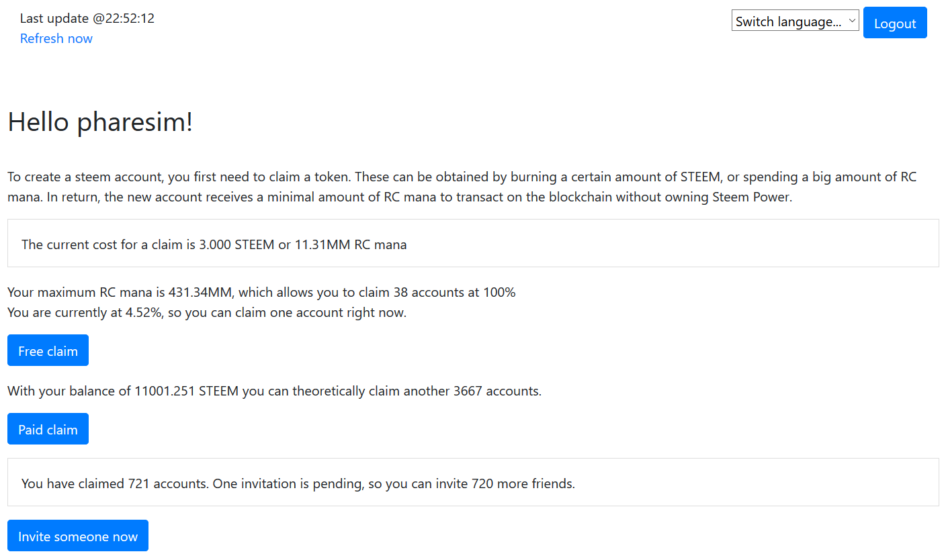Open the Switch language dropdown

795,21
